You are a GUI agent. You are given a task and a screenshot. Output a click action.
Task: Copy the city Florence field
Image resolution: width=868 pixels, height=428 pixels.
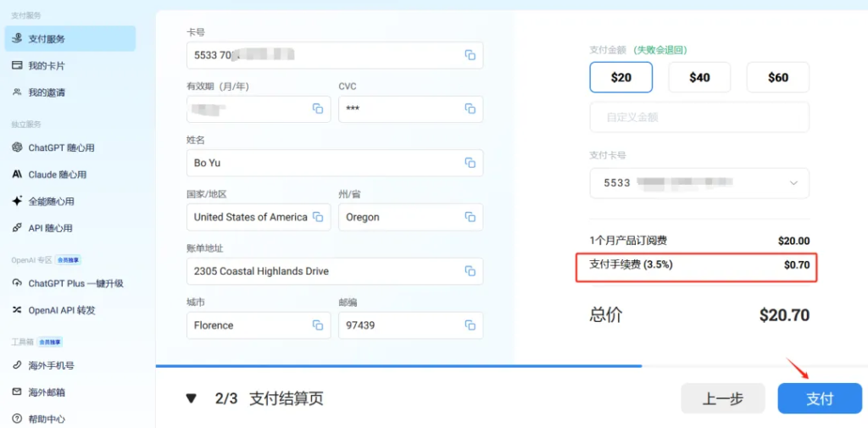318,325
